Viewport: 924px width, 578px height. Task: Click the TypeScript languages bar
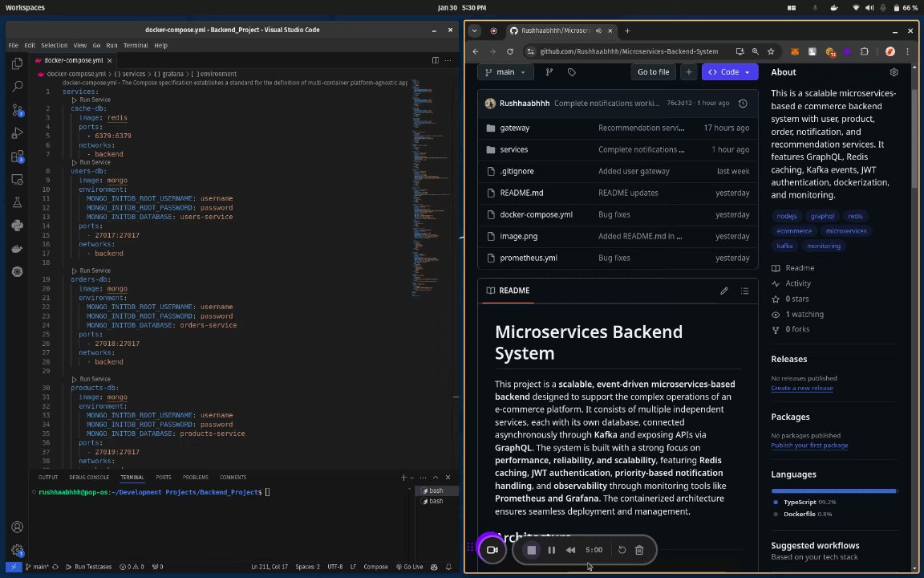[x=834, y=490]
